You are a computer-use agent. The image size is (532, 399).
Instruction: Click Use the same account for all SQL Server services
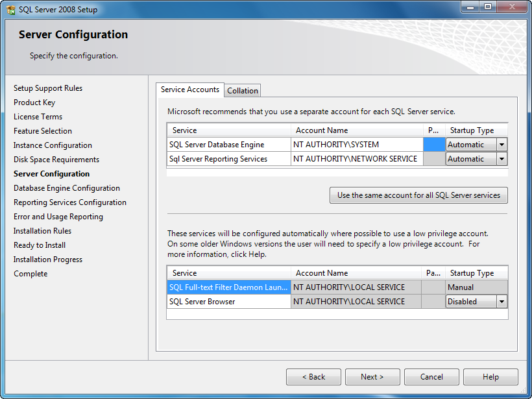(x=418, y=195)
